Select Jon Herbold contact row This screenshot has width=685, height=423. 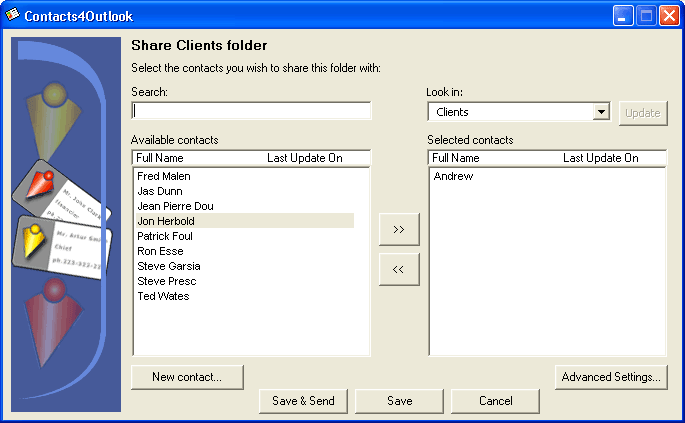click(x=245, y=221)
